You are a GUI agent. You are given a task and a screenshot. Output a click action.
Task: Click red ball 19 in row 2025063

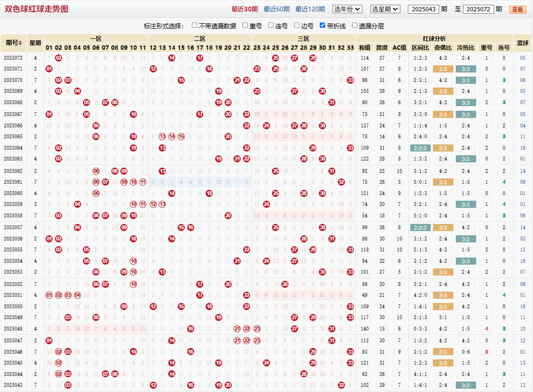click(218, 159)
